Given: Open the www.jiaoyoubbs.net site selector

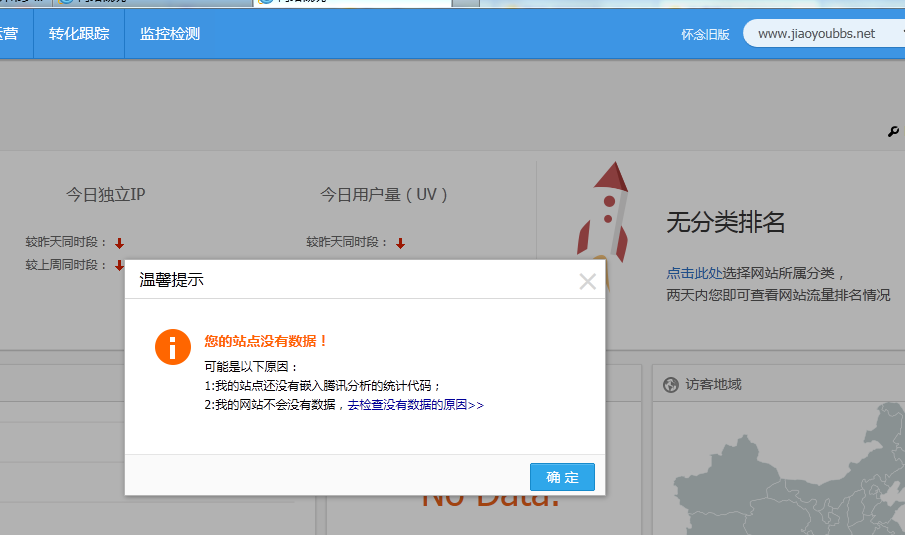Looking at the screenshot, I should 824,33.
